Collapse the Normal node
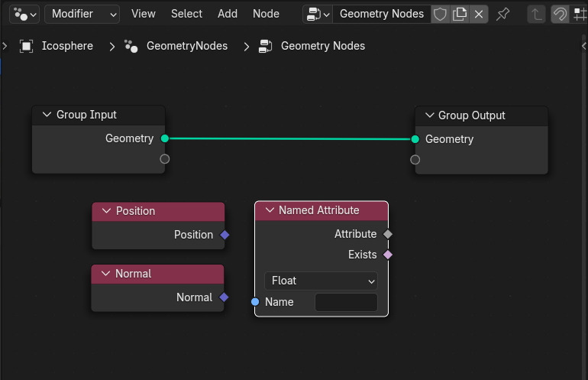Image resolution: width=588 pixels, height=380 pixels. tap(105, 274)
